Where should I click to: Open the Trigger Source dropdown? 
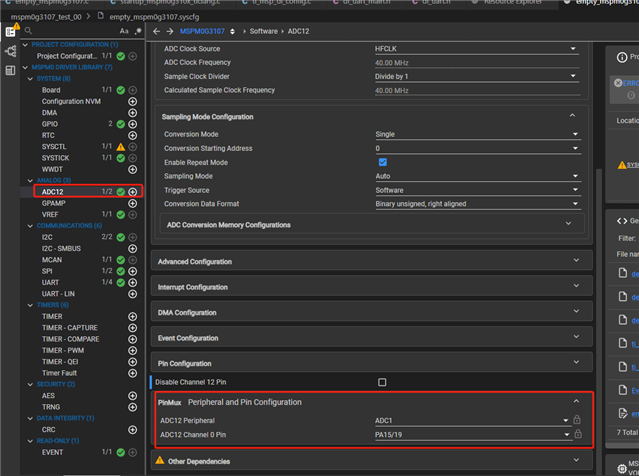click(x=475, y=190)
